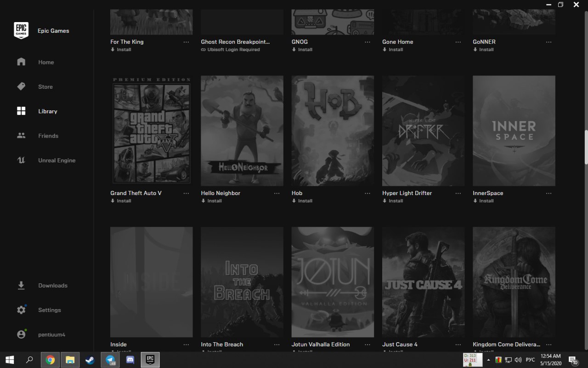Viewport: 588px width, 368px height.
Task: Click the Settings gear icon
Action: [21, 310]
